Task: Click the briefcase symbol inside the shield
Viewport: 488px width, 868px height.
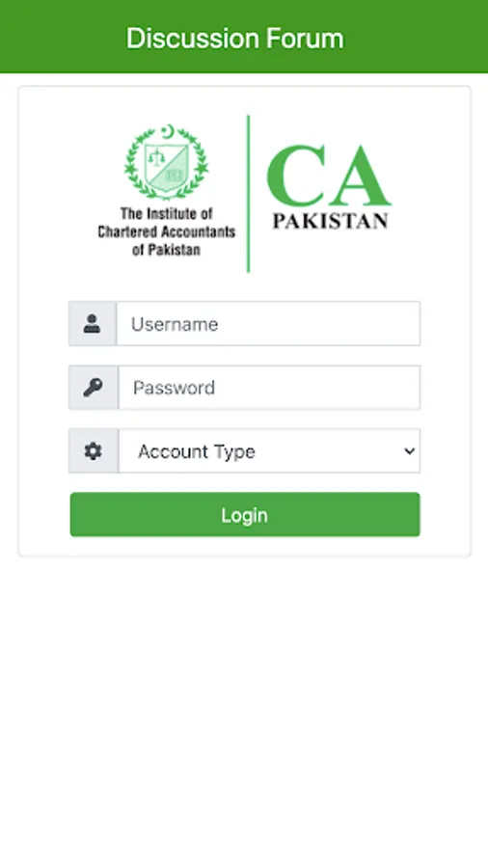Action: [x=176, y=175]
